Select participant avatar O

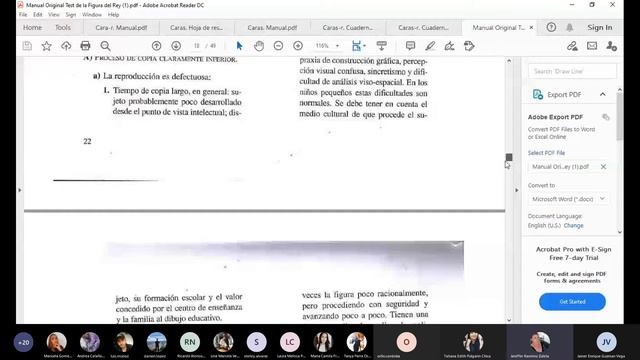(406, 342)
